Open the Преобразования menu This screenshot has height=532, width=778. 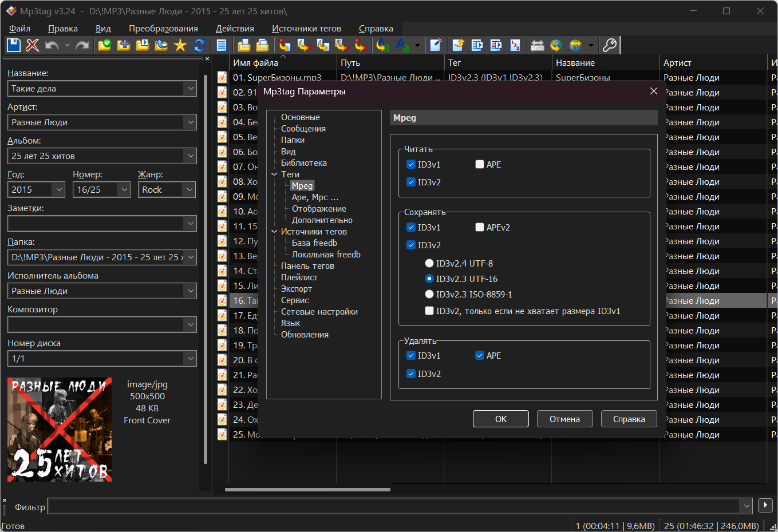pos(163,28)
